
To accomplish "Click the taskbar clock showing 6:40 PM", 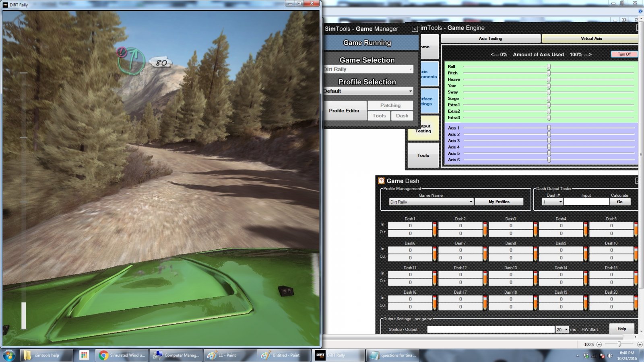I will [x=627, y=356].
